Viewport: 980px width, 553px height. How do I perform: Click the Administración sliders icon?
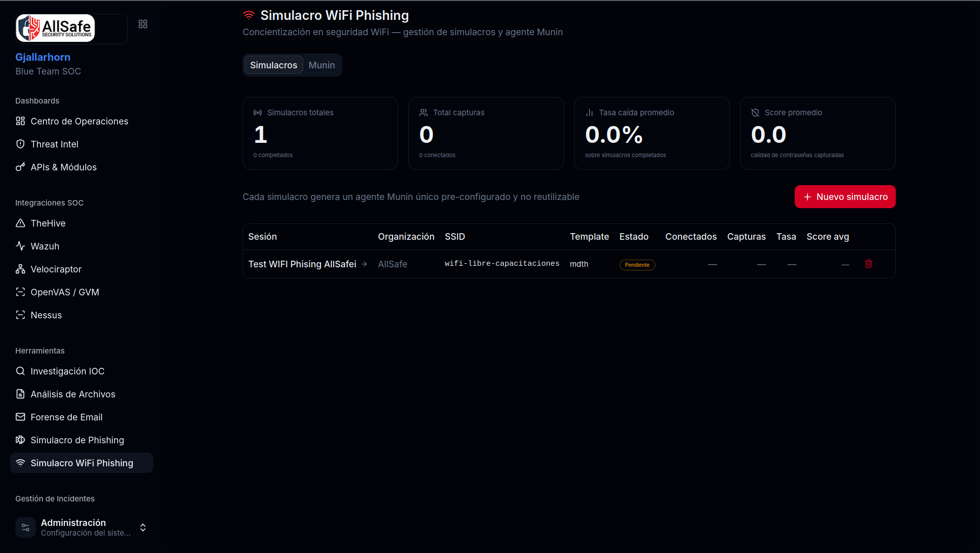pyautogui.click(x=26, y=527)
